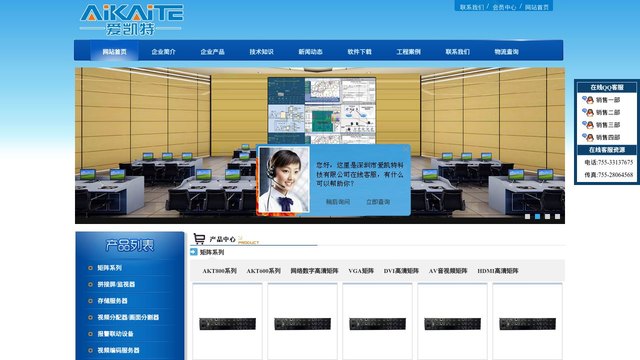Click 立即咨询 in chat popup
640x360 pixels.
pos(378,202)
